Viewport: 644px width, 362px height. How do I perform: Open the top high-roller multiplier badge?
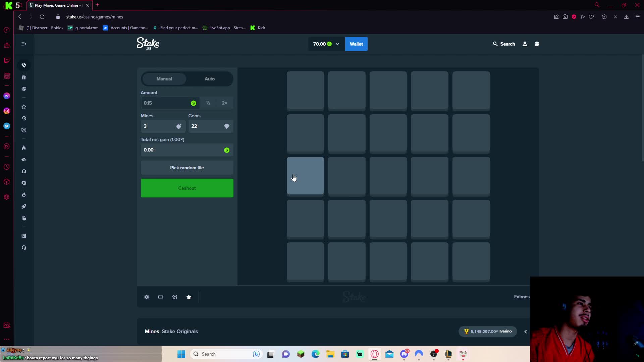488,331
